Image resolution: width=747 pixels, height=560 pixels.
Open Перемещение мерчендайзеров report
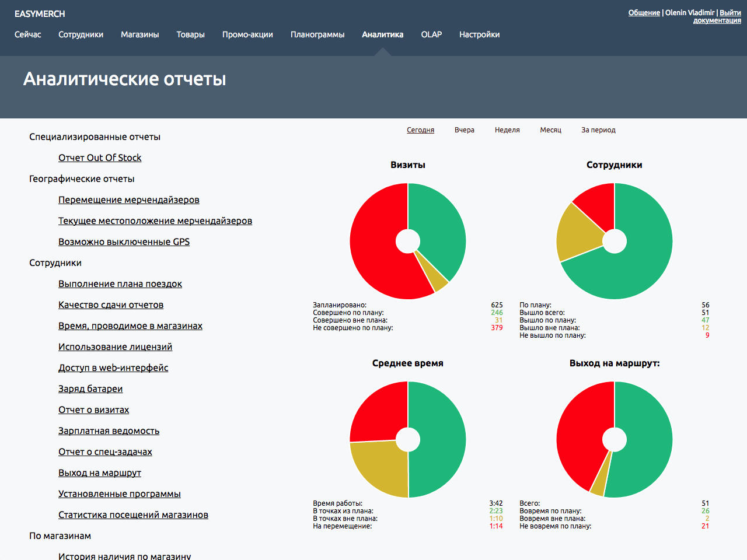pyautogui.click(x=129, y=199)
